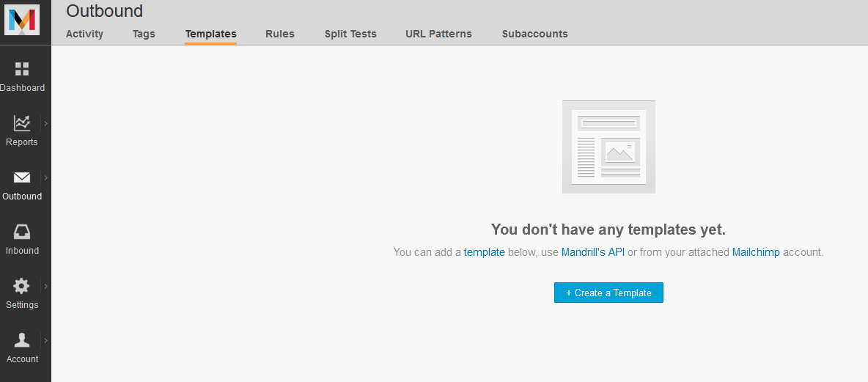Open the Inbound tray icon
The height and width of the screenshot is (382, 868).
(x=22, y=232)
